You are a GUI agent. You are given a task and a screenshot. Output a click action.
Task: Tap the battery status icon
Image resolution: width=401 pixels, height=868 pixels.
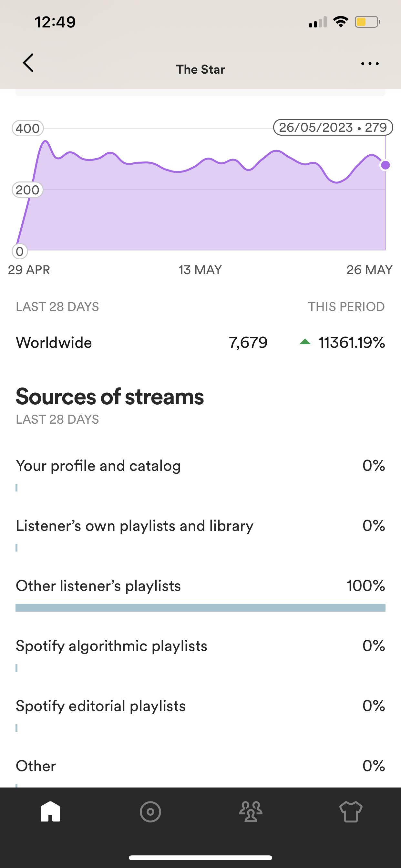tap(367, 22)
